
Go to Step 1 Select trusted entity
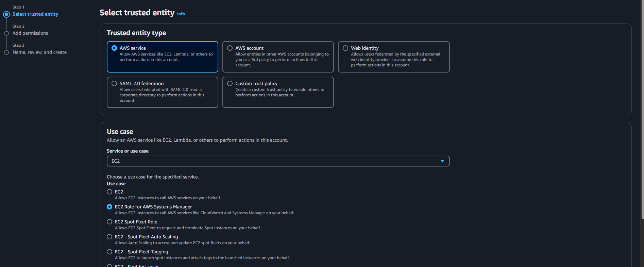pyautogui.click(x=35, y=14)
